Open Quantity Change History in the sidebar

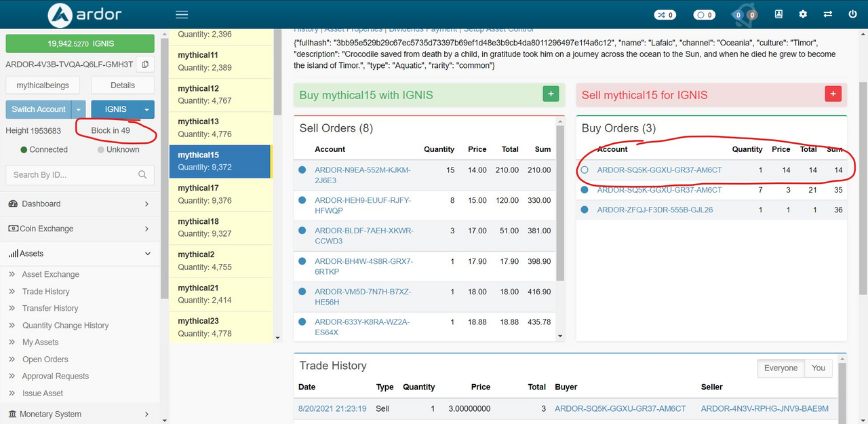click(66, 326)
